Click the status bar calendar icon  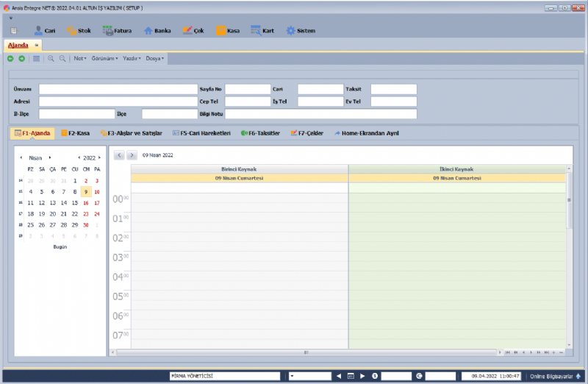click(351, 376)
